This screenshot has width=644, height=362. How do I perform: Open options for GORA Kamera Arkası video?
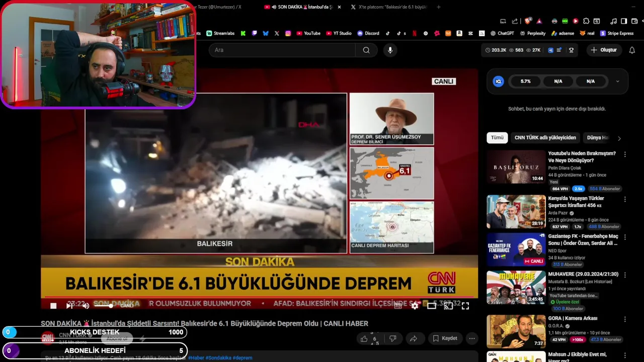[x=625, y=319]
